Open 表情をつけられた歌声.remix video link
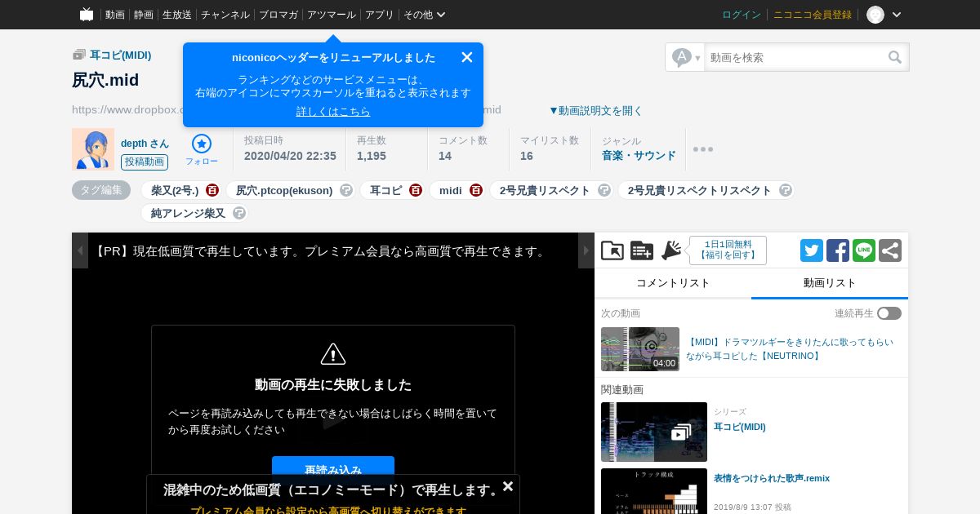Screen dimensions: 980x514 pyautogui.click(x=772, y=478)
